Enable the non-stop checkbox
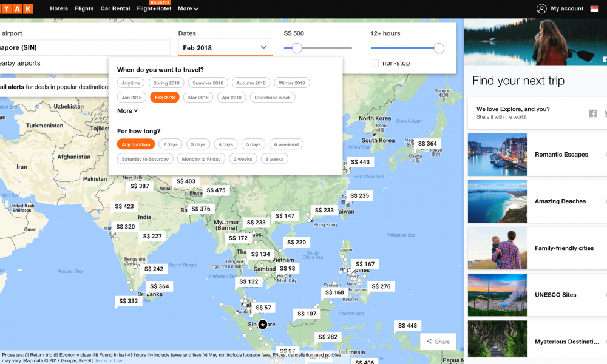Image resolution: width=607 pixels, height=364 pixels. click(375, 63)
